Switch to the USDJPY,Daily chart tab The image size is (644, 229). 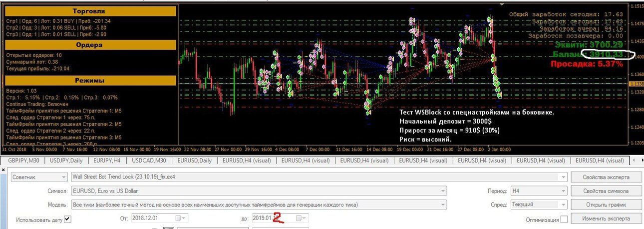point(66,160)
